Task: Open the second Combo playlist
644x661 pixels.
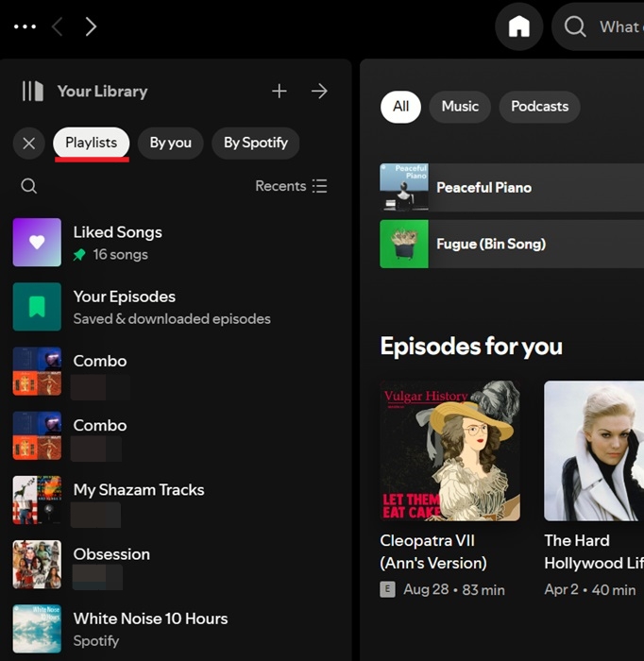Action: coord(176,436)
